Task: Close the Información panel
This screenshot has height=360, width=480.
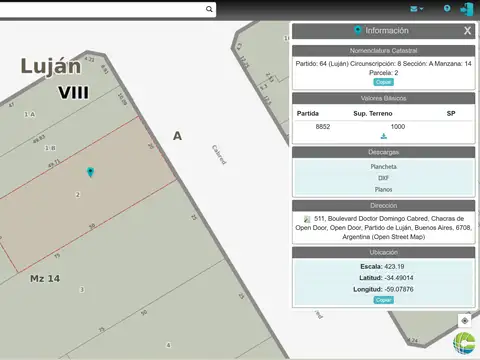Action: pos(467,31)
